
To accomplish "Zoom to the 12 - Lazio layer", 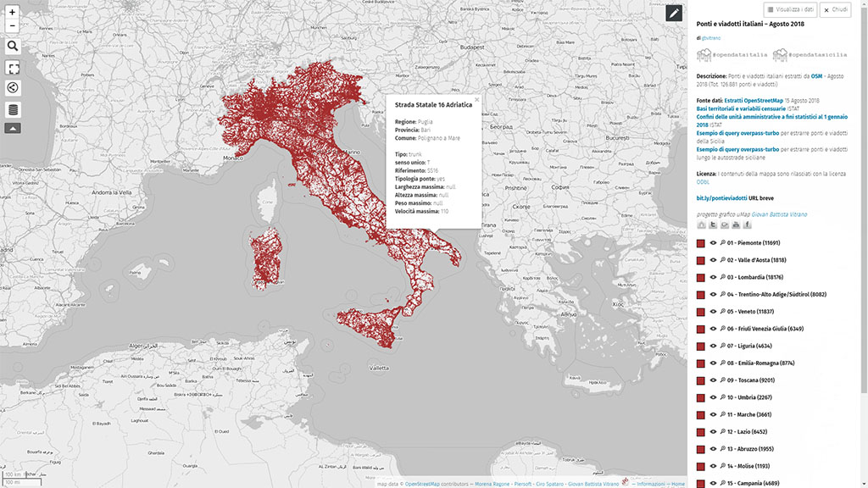I will click(x=722, y=431).
